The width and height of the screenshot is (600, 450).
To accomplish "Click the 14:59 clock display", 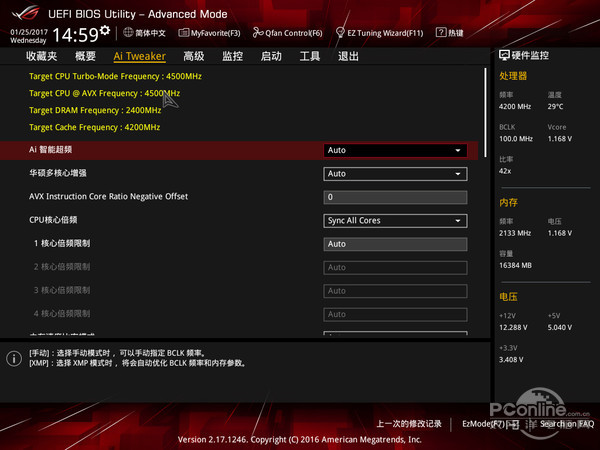I will coord(75,35).
